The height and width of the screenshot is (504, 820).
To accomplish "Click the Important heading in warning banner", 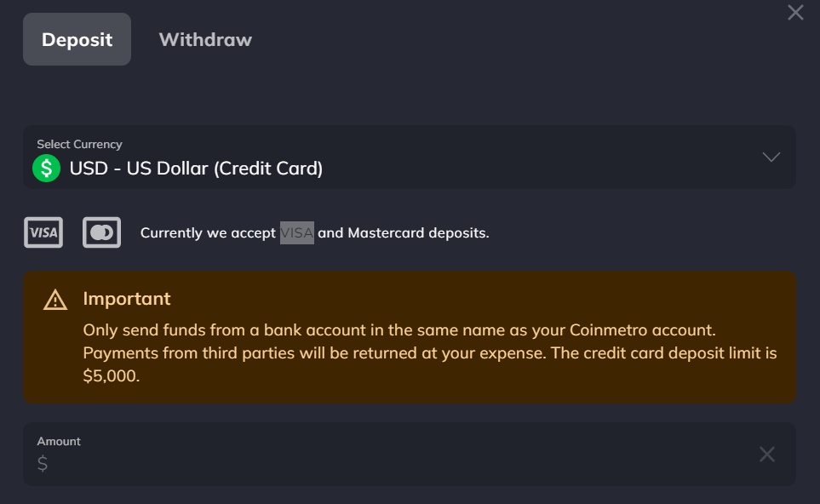I will point(127,299).
